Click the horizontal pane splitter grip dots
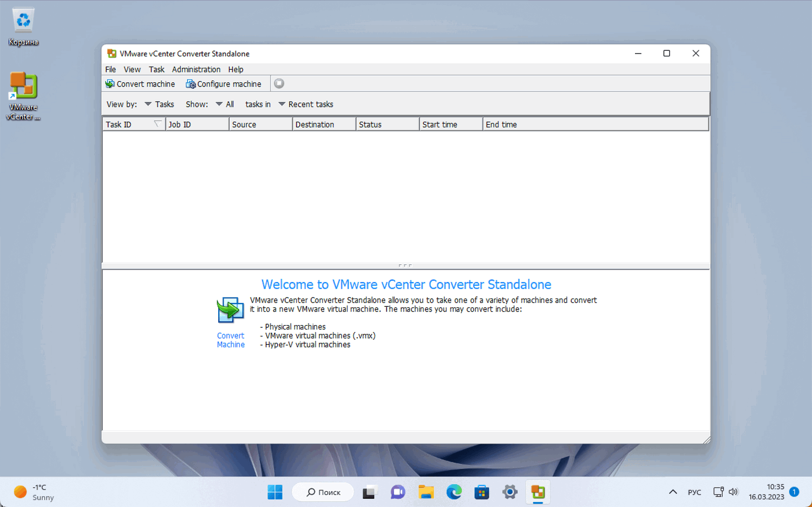 pos(405,266)
